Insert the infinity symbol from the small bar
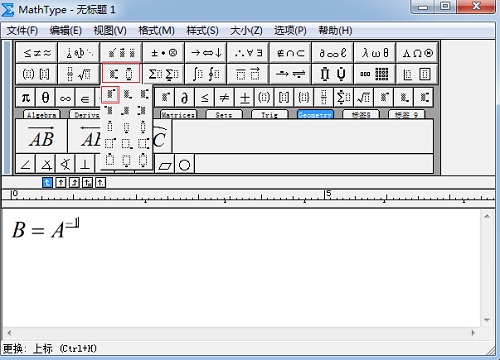Viewport: 500px width, 360px height. (x=65, y=98)
